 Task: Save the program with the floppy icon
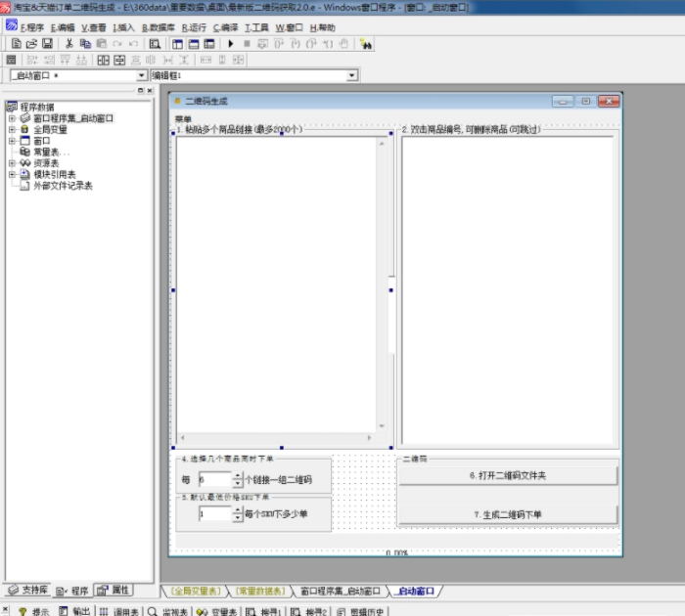coord(47,44)
